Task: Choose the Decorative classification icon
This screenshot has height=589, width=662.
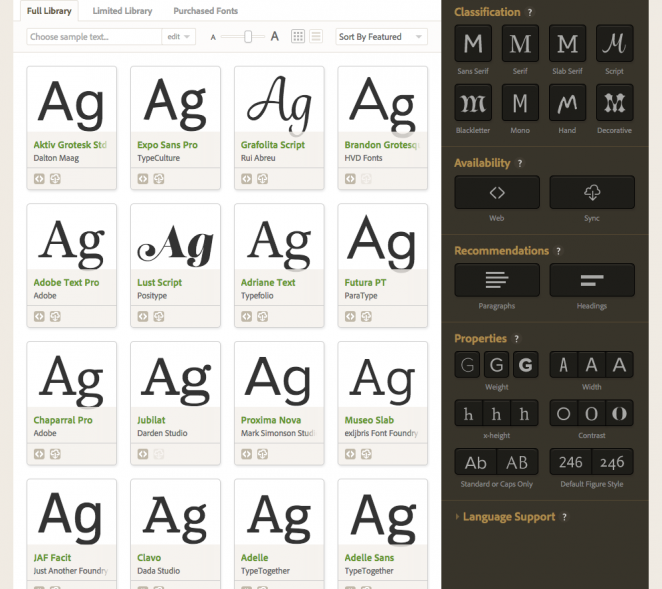Action: point(615,102)
